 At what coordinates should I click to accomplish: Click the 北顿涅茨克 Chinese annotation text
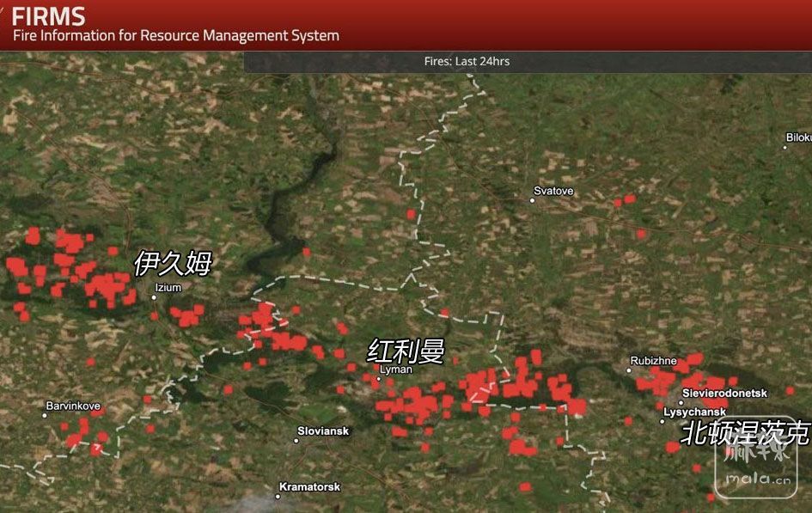click(744, 433)
